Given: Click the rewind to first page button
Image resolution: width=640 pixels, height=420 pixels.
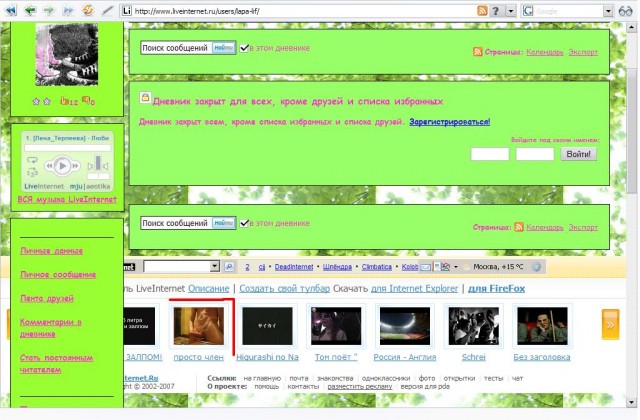Looking at the screenshot, I should click(x=11, y=10).
